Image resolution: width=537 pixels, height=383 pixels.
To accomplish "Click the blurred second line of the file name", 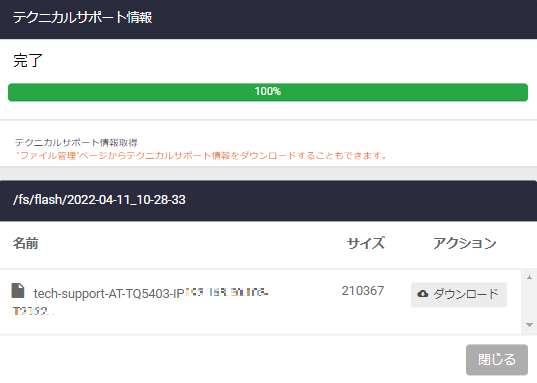I will point(33,311).
